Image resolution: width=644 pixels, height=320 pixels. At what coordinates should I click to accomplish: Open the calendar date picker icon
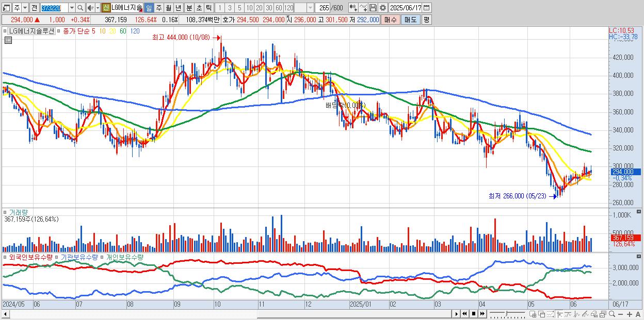pos(427,8)
